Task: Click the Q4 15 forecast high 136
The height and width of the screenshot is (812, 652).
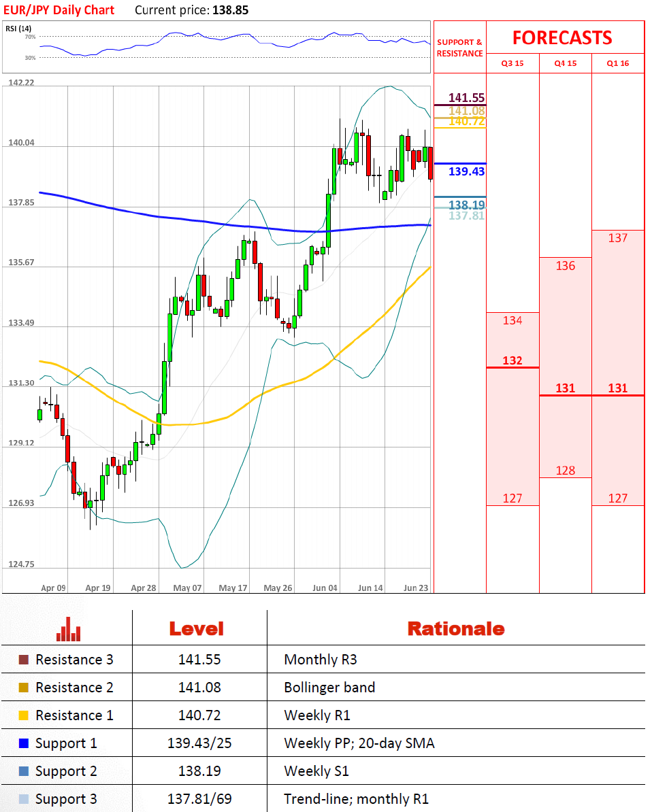Action: click(x=565, y=266)
